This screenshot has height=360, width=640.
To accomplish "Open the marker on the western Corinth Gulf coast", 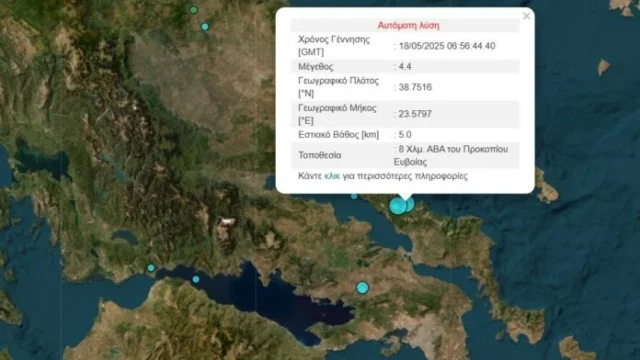I will (151, 268).
